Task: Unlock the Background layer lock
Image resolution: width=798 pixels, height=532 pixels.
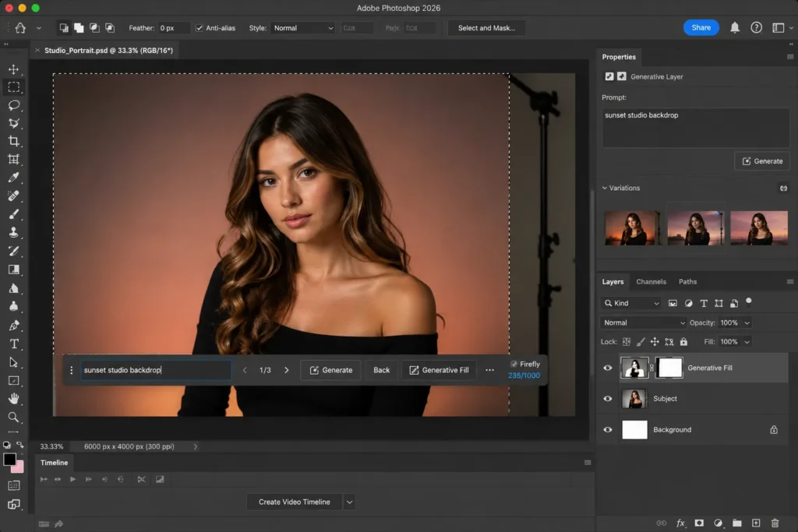Action: (x=774, y=430)
